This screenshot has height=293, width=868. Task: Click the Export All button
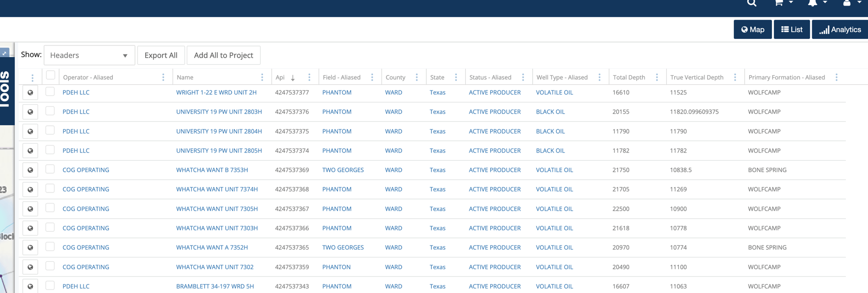161,55
